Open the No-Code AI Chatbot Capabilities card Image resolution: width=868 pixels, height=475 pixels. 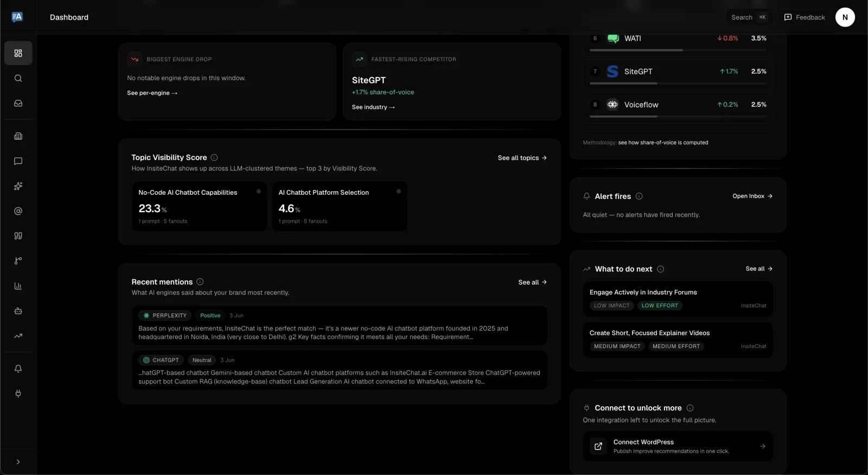(200, 207)
